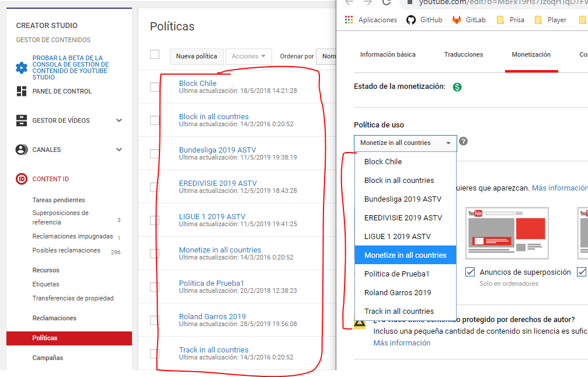
Task: Open Más información link beside ad formats text
Action: tap(560, 188)
